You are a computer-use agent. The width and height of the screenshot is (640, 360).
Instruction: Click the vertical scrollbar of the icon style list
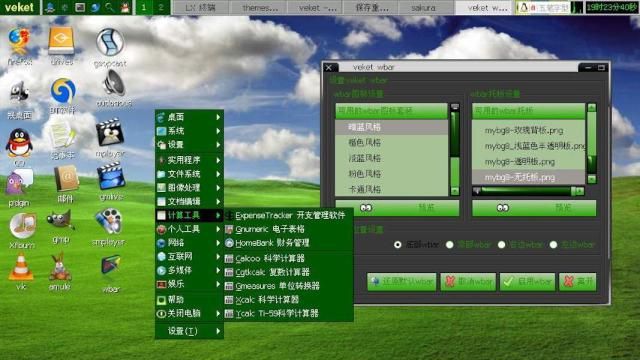(x=455, y=149)
